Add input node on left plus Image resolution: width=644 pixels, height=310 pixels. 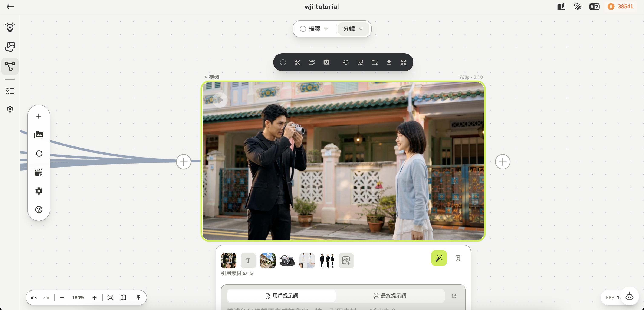click(x=184, y=162)
